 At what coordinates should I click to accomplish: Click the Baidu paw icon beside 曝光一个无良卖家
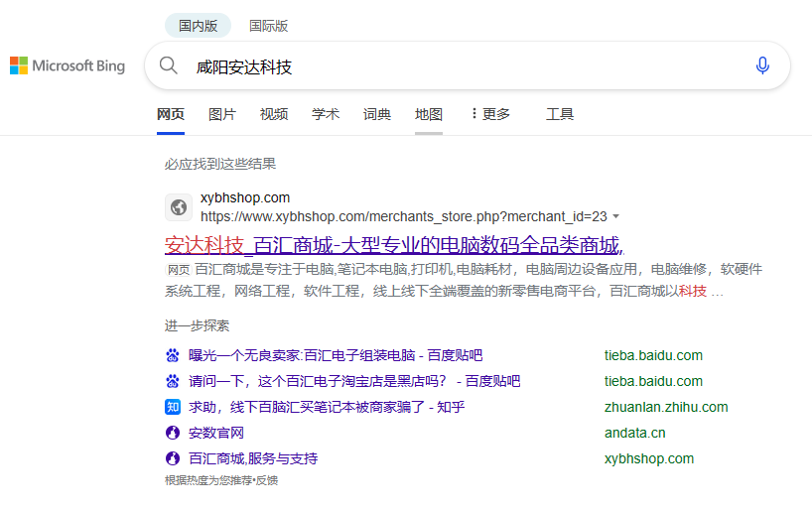coord(173,355)
